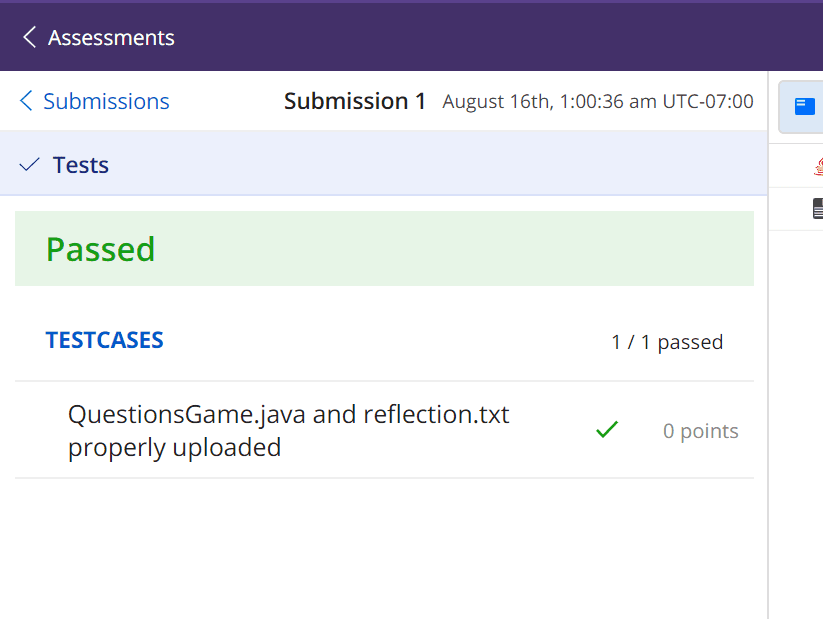
Task: Click the green passed checkmark on testcase
Action: [607, 429]
